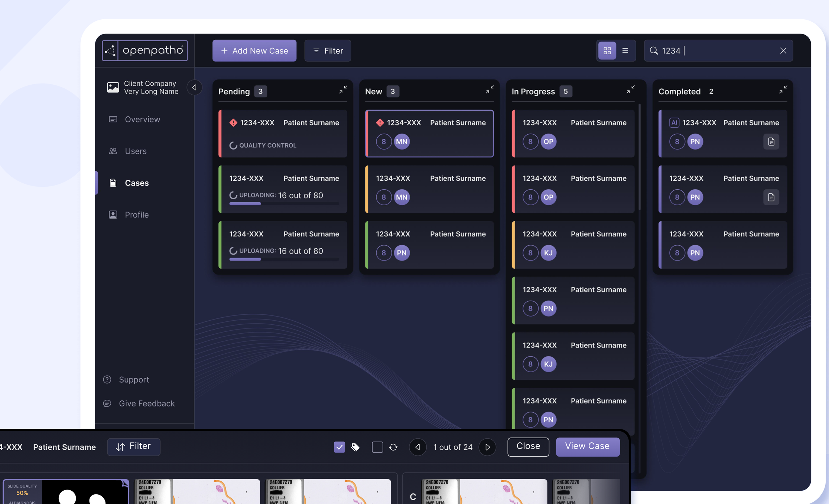Select the highlighted 1234-XXX case in the New column
This screenshot has width=829, height=504.
coord(429,134)
